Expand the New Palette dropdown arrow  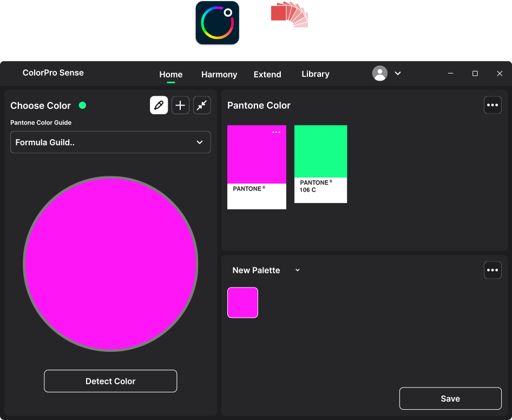tap(298, 270)
